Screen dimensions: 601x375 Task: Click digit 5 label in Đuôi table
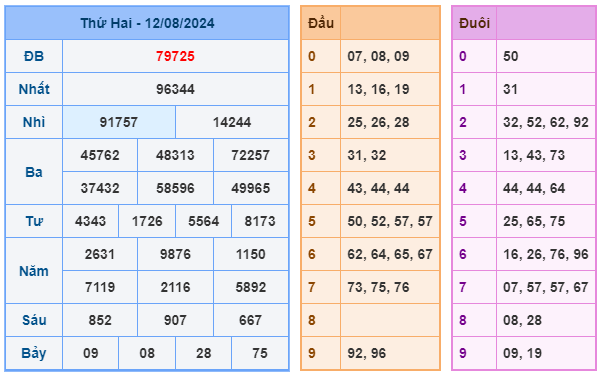463,221
